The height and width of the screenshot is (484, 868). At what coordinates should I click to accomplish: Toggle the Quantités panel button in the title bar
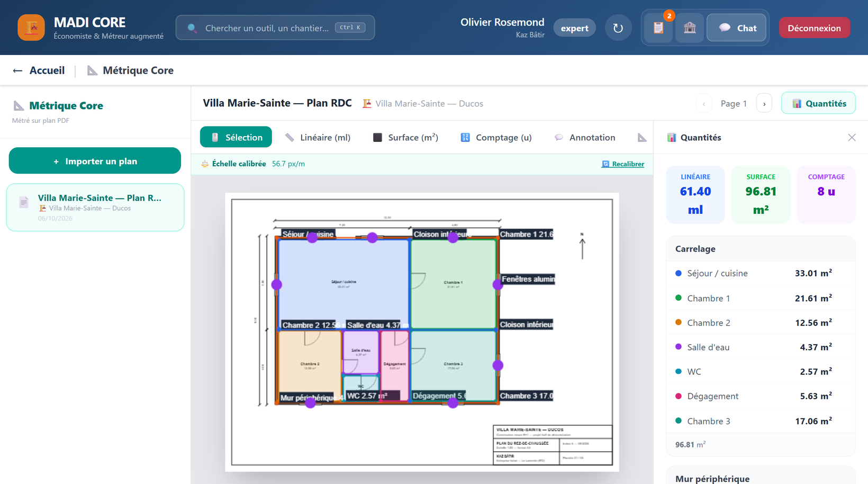point(818,103)
